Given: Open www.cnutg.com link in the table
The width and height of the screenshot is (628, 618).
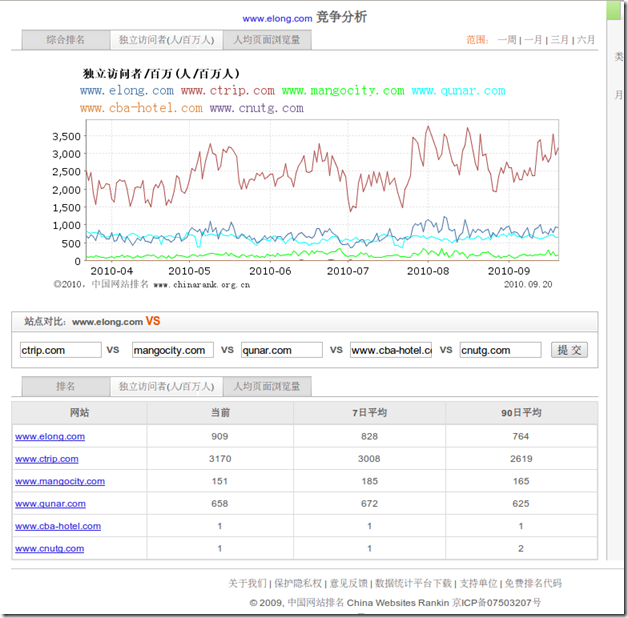Looking at the screenshot, I should 50,548.
